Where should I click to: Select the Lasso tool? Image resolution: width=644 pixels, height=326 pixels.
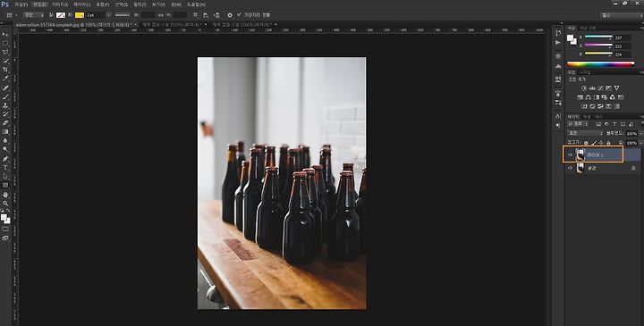point(5,53)
